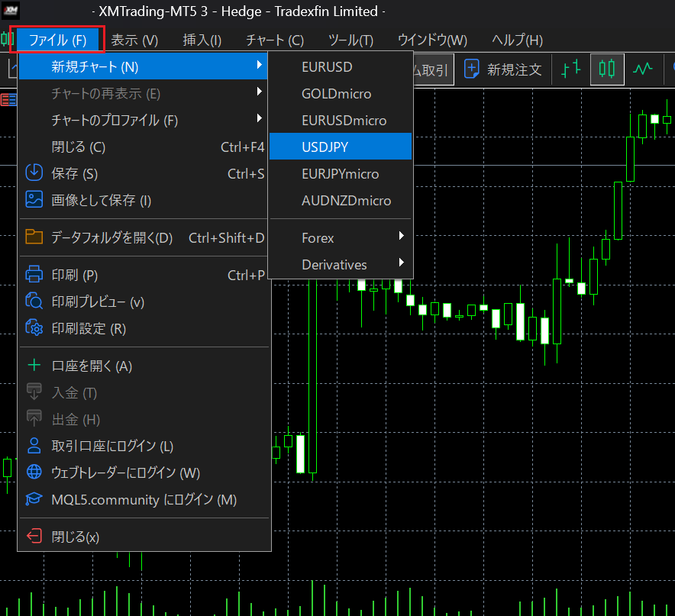Click the person icon for 取引口座にログイン
Viewport: 675px width, 616px height.
point(34,446)
